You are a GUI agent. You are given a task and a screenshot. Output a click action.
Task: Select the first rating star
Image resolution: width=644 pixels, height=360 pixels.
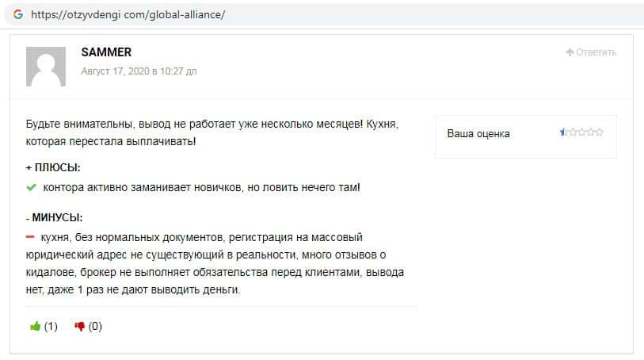coord(564,132)
